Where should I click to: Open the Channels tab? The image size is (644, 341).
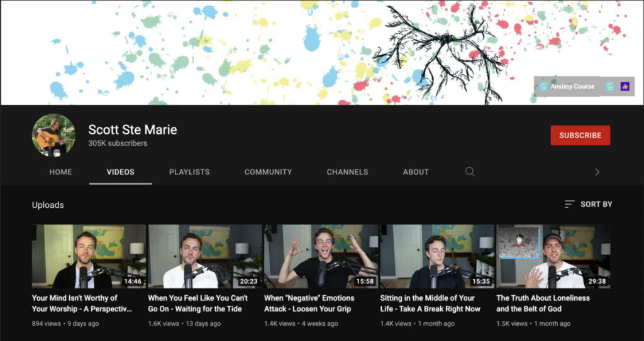(347, 172)
